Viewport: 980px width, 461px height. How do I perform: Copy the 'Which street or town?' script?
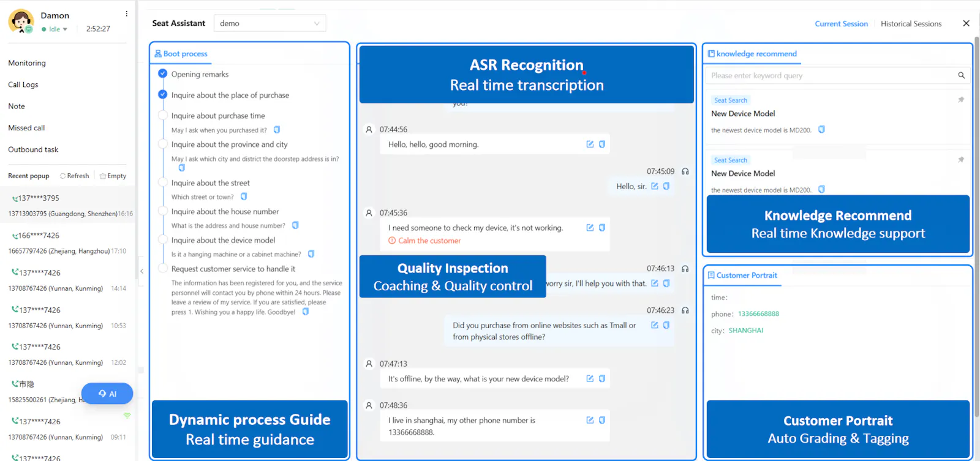pos(244,197)
